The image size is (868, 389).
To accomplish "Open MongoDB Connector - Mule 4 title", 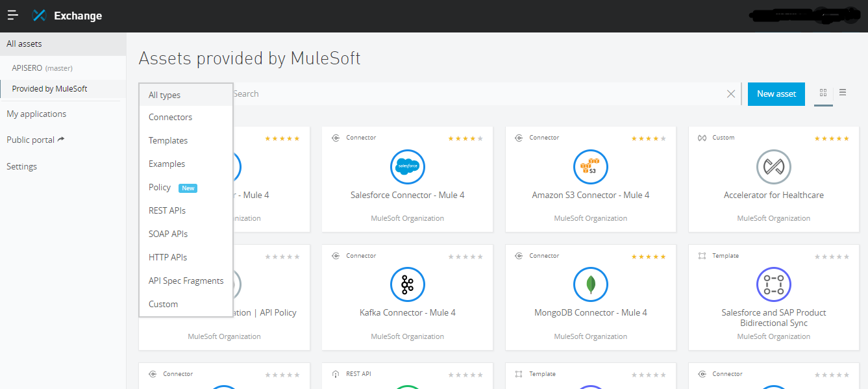I will coord(591,312).
